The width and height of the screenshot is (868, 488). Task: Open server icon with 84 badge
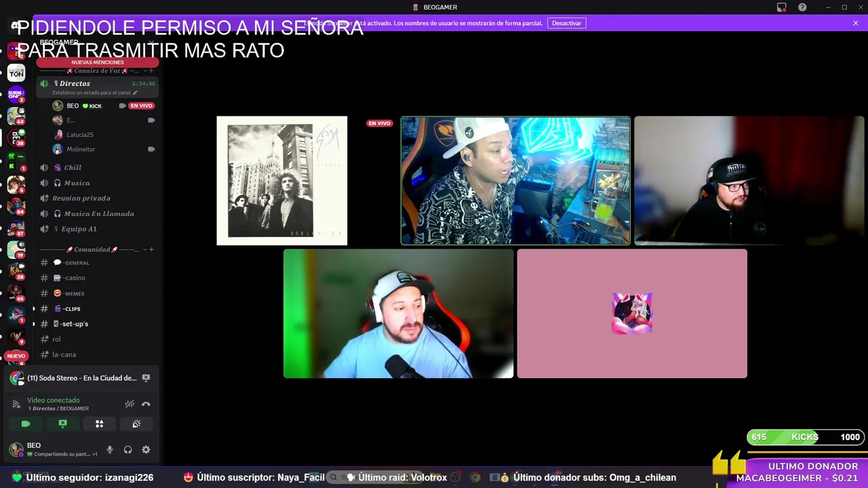(x=16, y=206)
